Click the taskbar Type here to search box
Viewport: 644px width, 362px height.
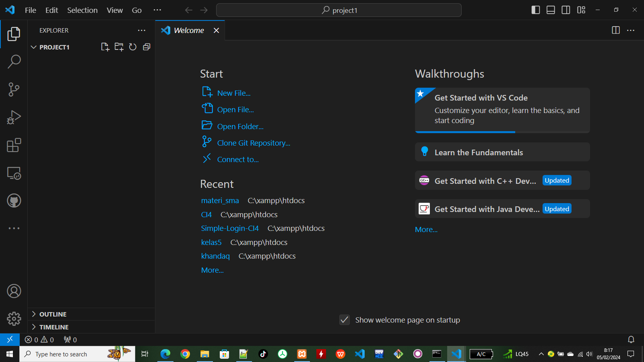77,354
